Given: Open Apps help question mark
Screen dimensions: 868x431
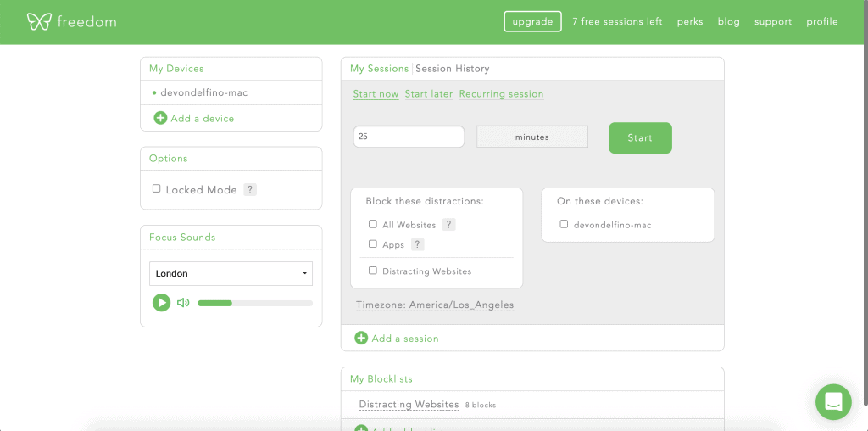Looking at the screenshot, I should click(x=417, y=244).
